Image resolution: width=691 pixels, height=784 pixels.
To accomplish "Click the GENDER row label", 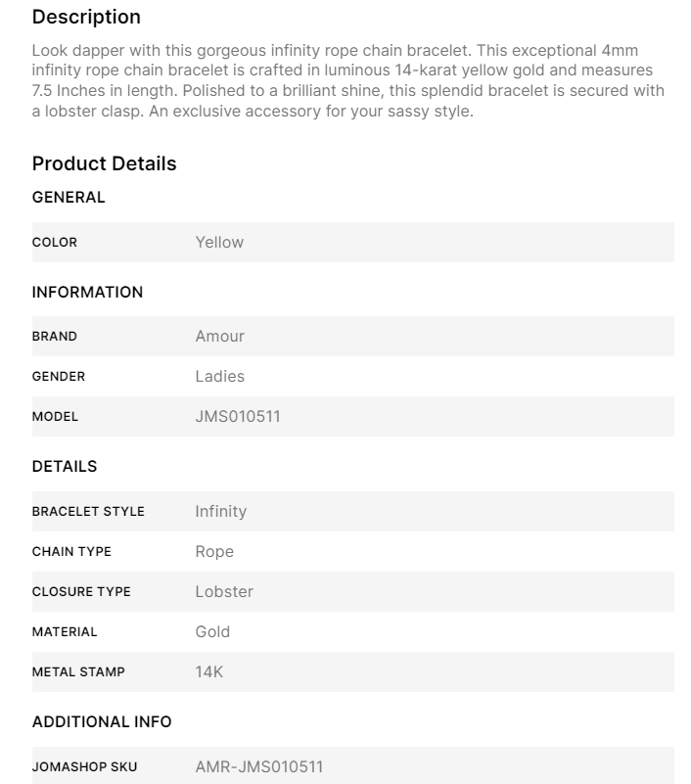I will [x=59, y=377].
